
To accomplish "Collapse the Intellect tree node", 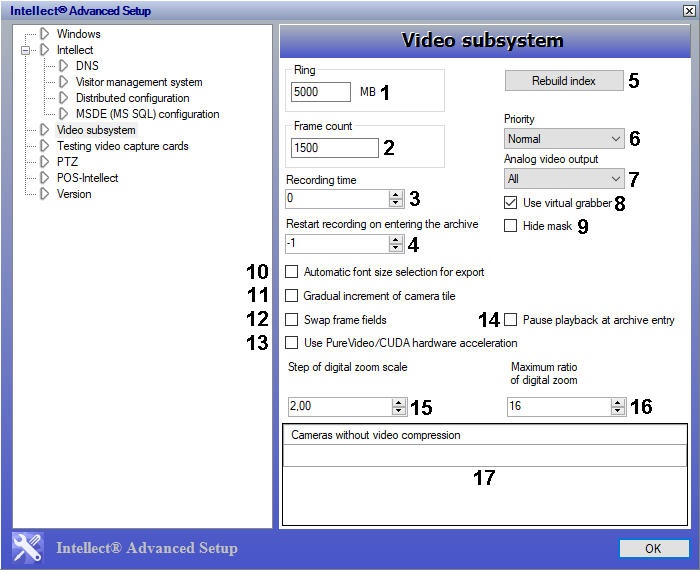I will [x=26, y=50].
